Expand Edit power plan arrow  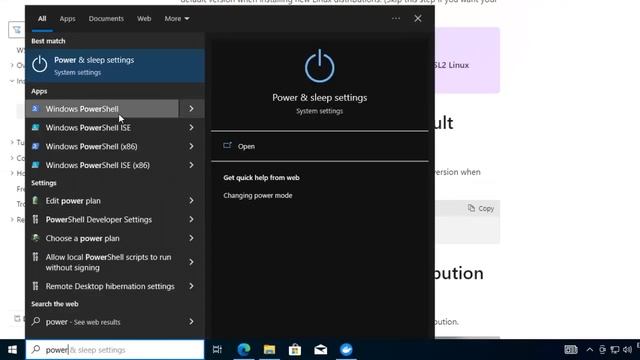point(191,201)
